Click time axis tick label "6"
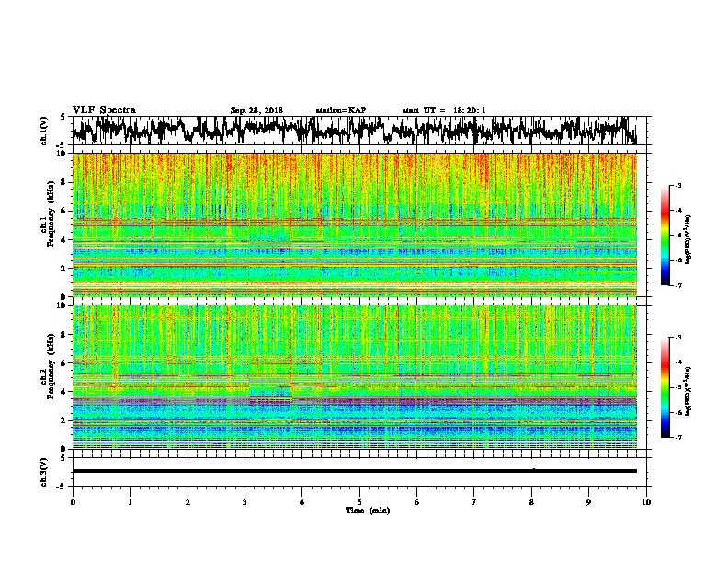728x563 pixels. coord(417,501)
